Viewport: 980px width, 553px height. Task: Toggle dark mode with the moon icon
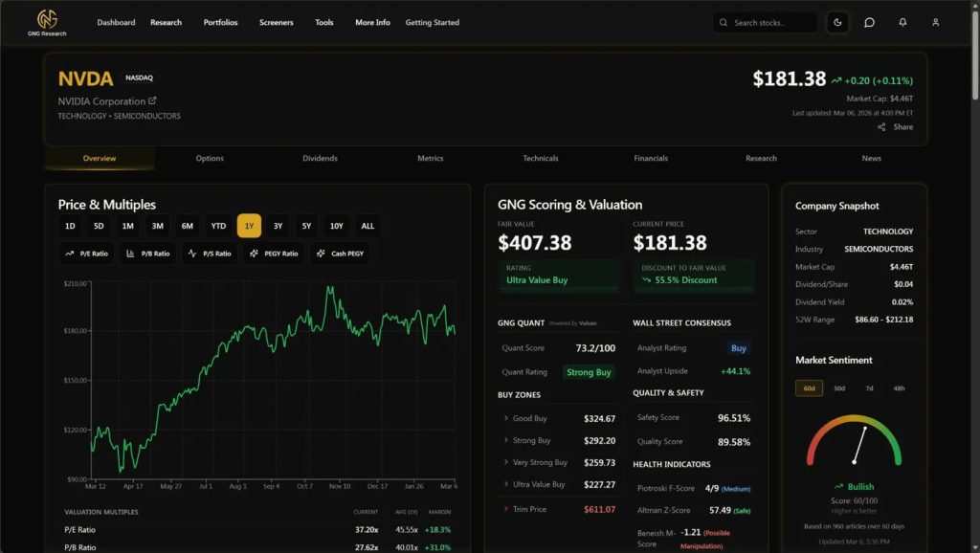pos(837,22)
